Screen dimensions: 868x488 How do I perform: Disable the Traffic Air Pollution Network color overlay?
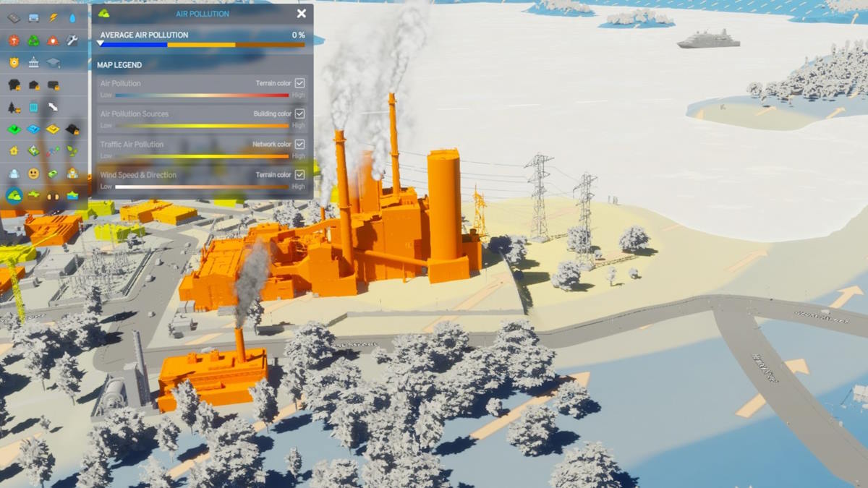[x=298, y=144]
